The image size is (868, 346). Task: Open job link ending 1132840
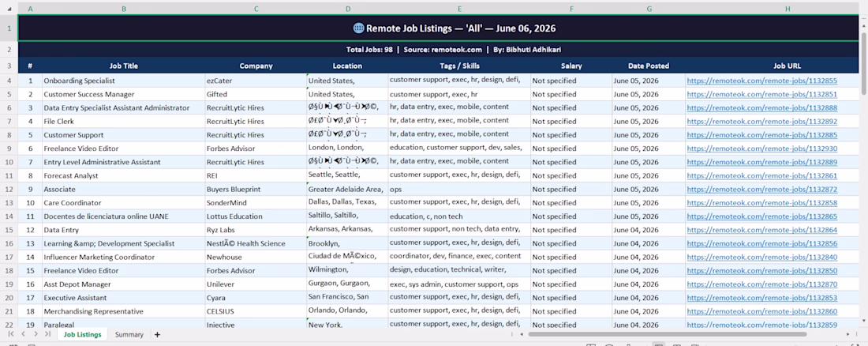(762, 258)
